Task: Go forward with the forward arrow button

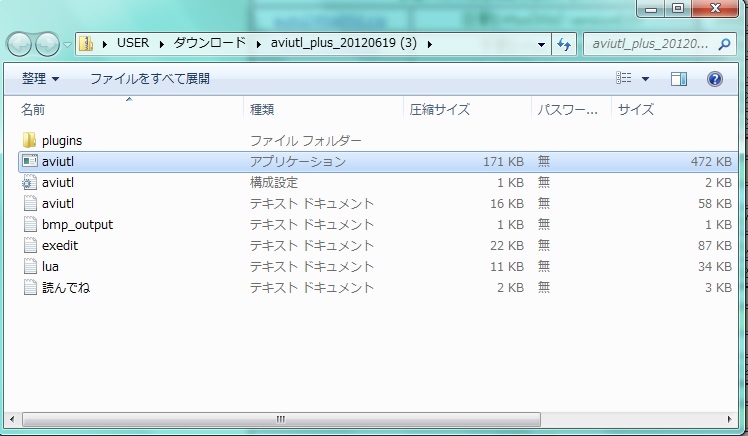Action: tap(47, 44)
